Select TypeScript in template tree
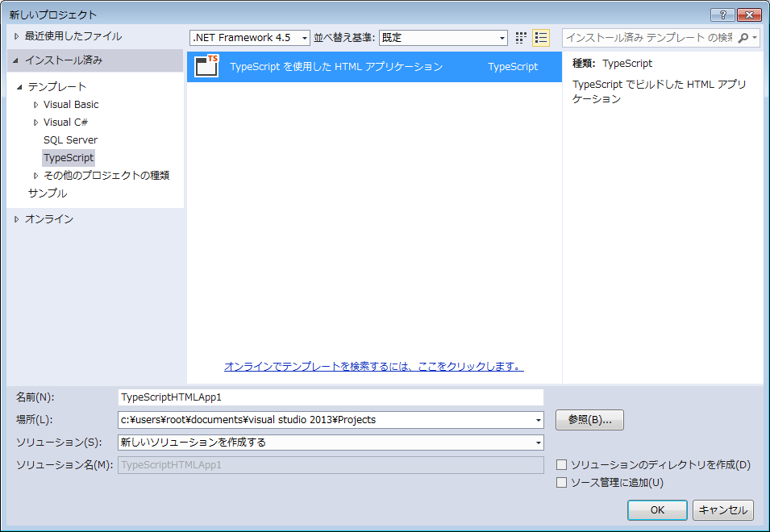 click(69, 157)
